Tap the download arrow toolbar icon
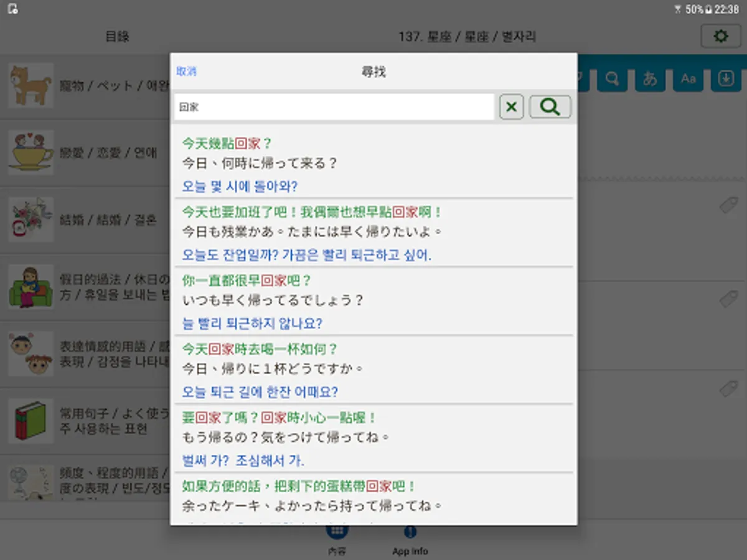 [x=726, y=78]
